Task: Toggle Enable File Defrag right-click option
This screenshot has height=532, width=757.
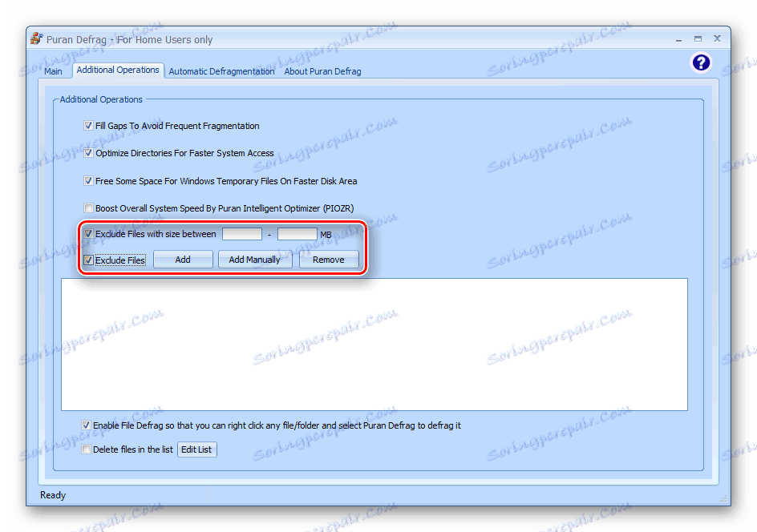Action: 86,425
